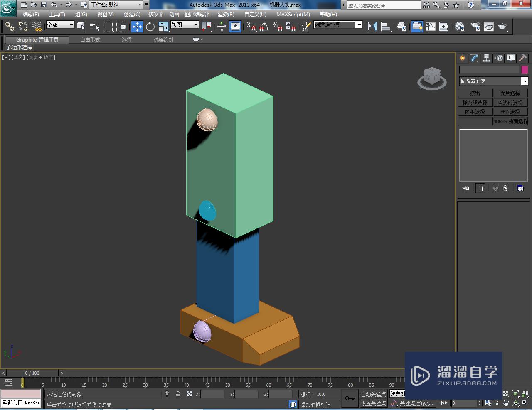This screenshot has width=532, height=410.
Task: Toggle Window/Crossing selection mode
Action: click(121, 27)
